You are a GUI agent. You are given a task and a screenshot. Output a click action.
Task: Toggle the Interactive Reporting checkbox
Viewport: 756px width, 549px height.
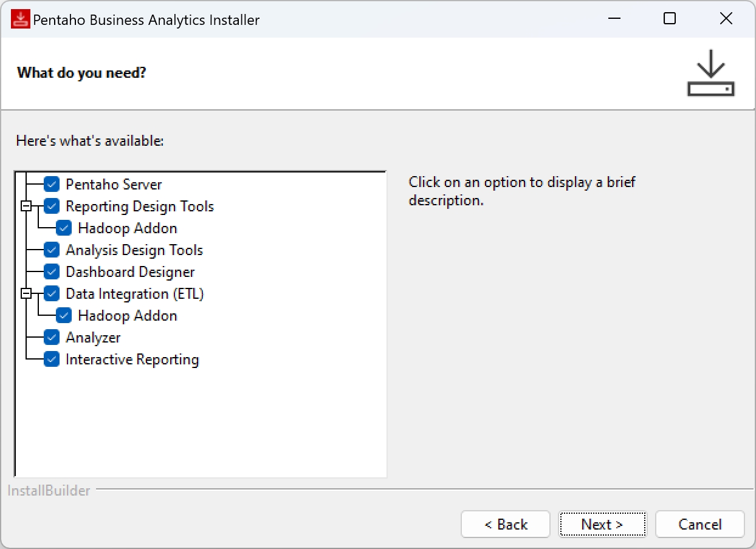point(52,360)
